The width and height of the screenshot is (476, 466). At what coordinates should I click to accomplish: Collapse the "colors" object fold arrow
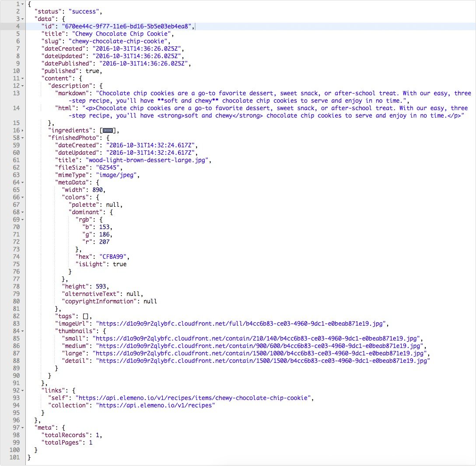pyautogui.click(x=22, y=198)
